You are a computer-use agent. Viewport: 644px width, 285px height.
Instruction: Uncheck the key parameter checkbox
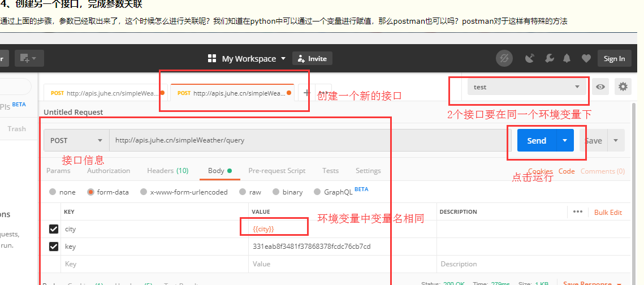click(53, 247)
